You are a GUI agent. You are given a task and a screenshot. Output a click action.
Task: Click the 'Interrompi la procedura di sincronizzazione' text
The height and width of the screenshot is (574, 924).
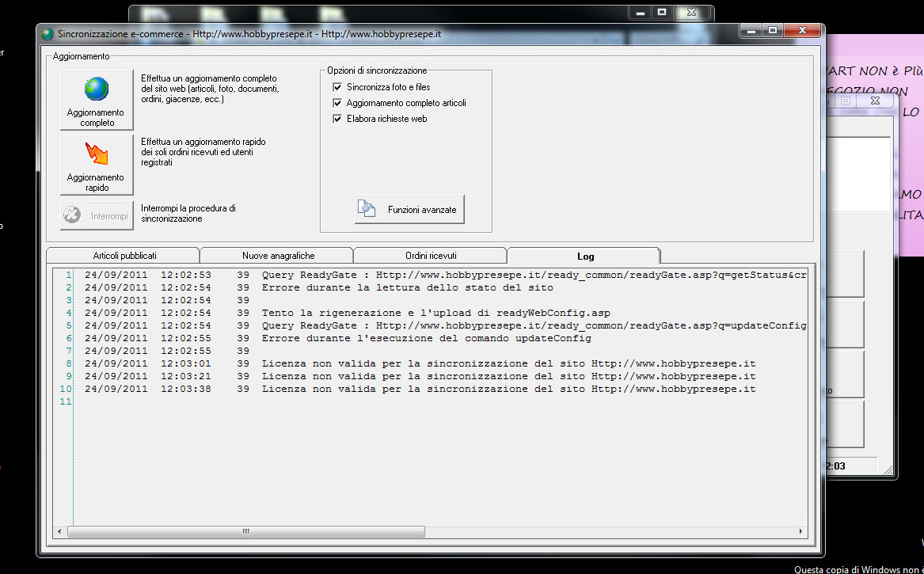(x=188, y=213)
